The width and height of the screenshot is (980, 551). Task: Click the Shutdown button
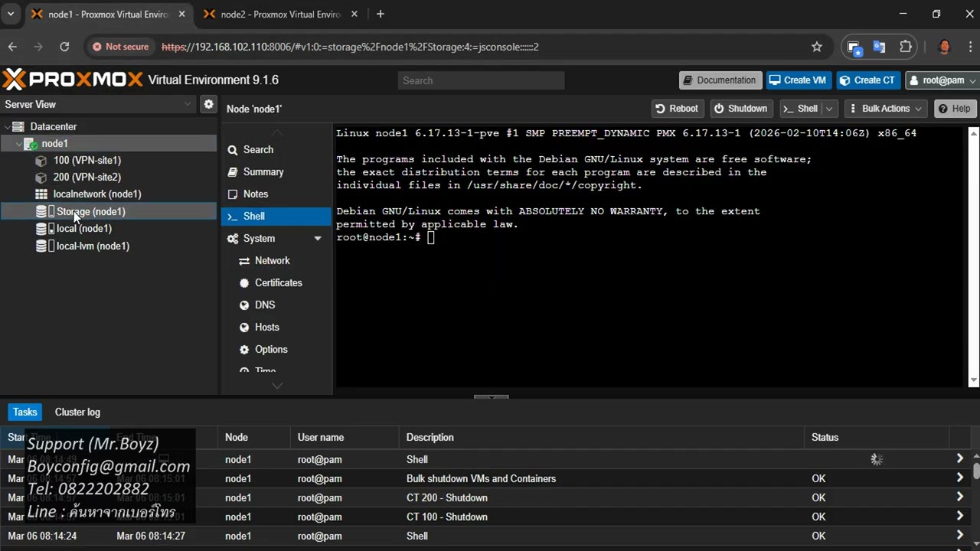tap(740, 109)
